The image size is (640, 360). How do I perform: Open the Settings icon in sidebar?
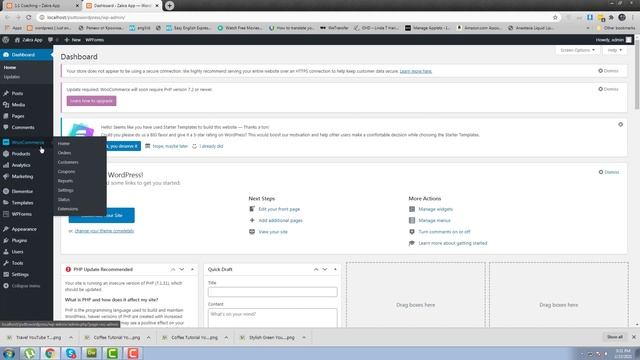[x=6, y=275]
